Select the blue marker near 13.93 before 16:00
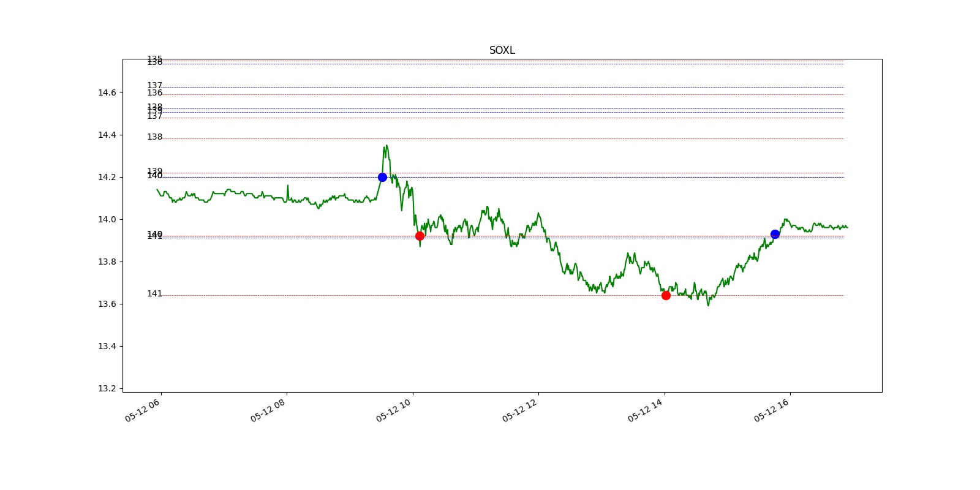Image resolution: width=980 pixels, height=490 pixels. click(775, 234)
